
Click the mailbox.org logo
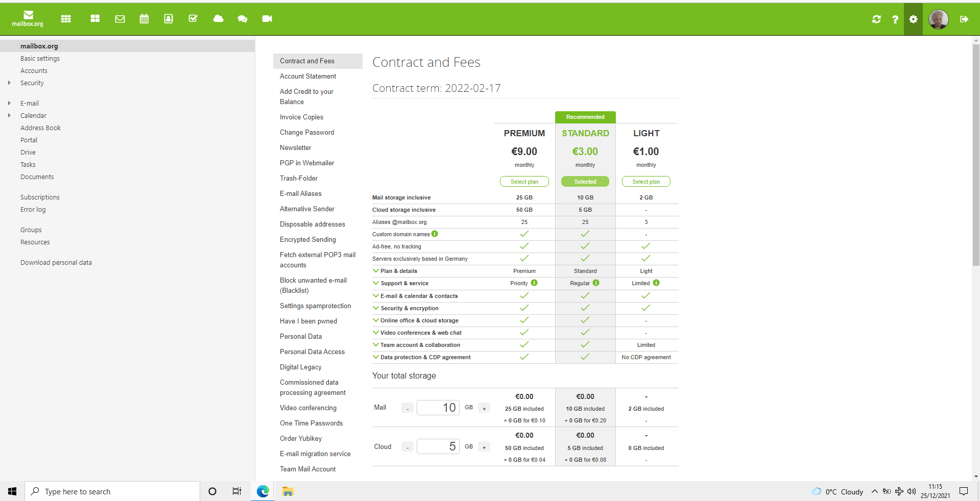click(28, 19)
